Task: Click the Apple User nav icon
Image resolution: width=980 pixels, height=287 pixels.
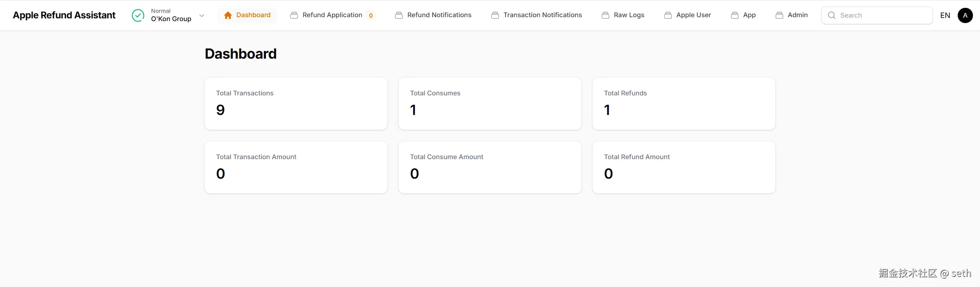Action: coord(668,15)
